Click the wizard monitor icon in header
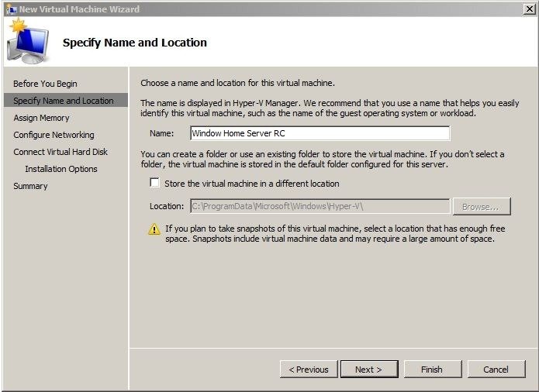Image resolution: width=539 pixels, height=392 pixels. pyautogui.click(x=28, y=42)
